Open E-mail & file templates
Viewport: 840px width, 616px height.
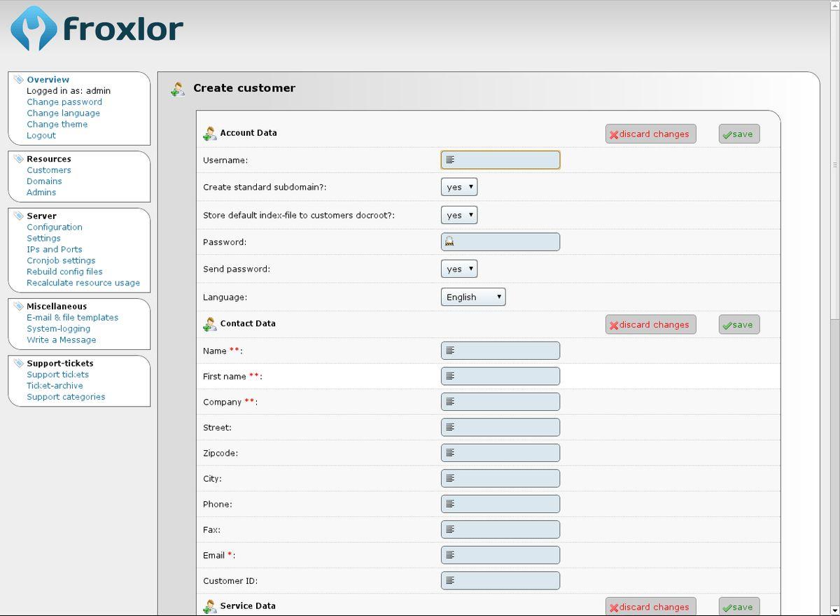point(73,318)
